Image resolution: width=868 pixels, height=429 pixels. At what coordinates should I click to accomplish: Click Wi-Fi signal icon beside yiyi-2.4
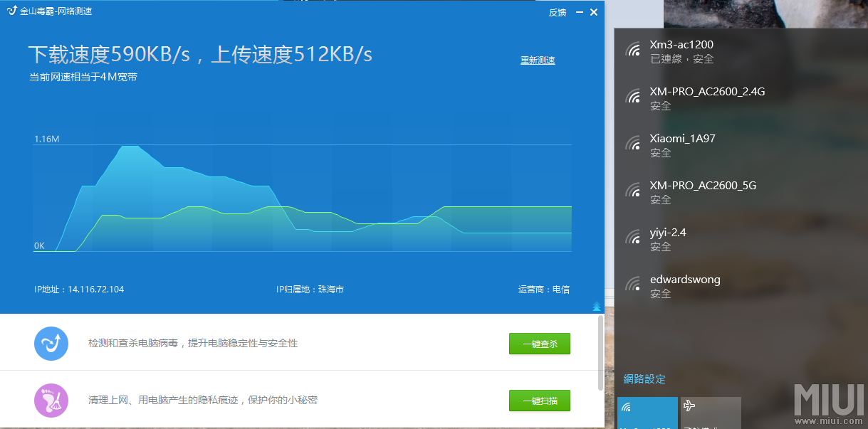[x=632, y=237]
